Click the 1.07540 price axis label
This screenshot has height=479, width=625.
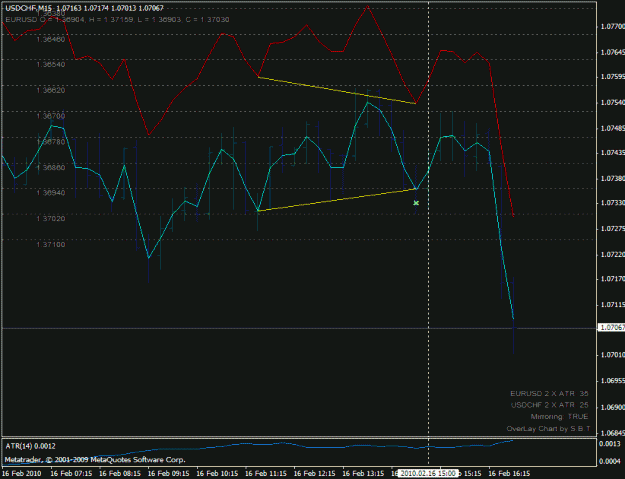coord(612,103)
